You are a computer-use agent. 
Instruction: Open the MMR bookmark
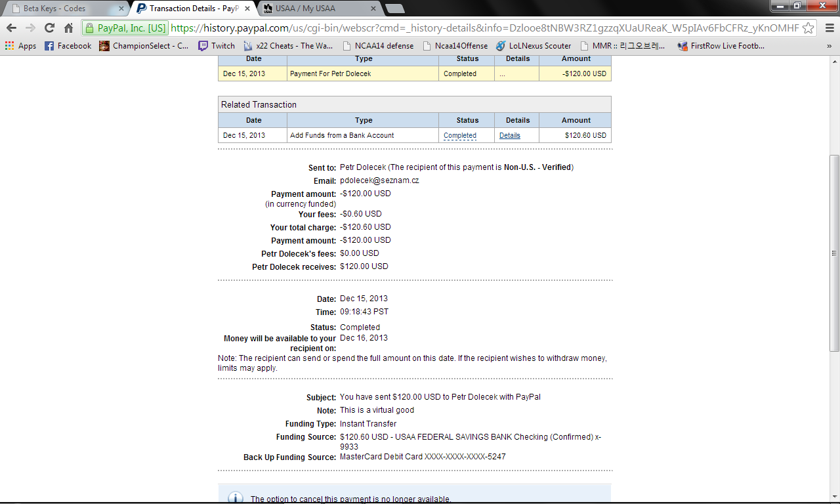[623, 46]
